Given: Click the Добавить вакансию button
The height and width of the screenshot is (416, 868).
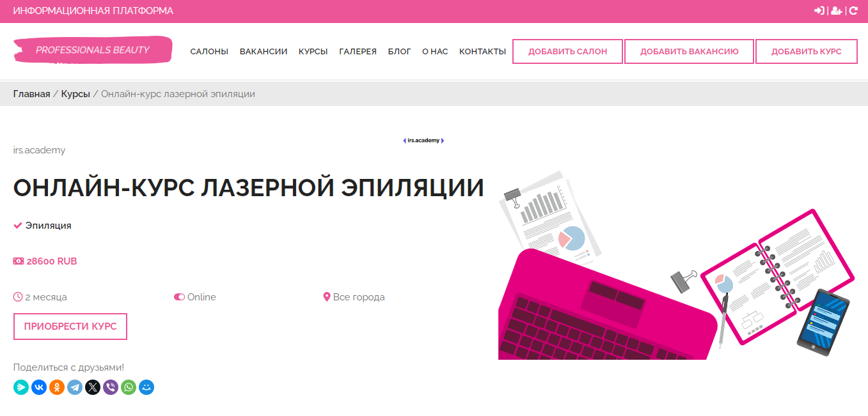Looking at the screenshot, I should pos(689,51).
